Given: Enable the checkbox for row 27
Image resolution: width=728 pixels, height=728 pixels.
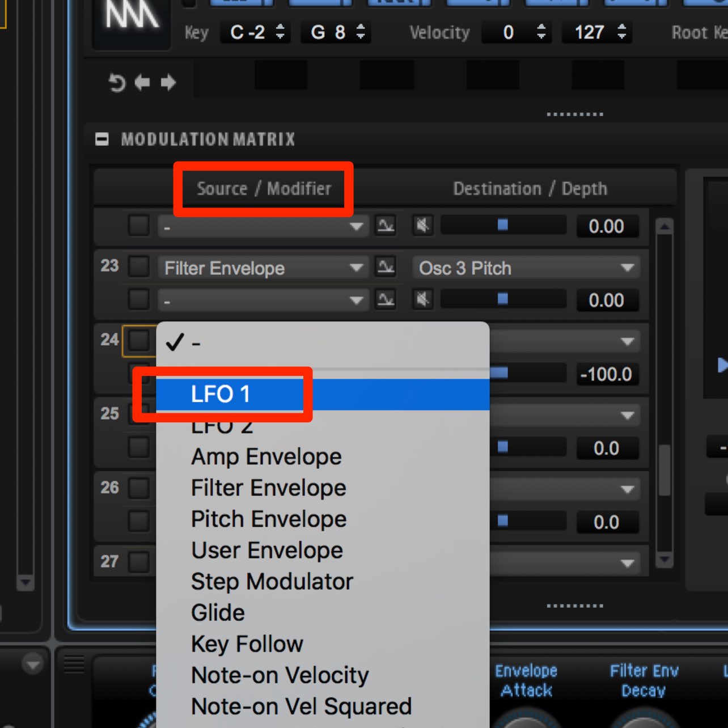Looking at the screenshot, I should (139, 562).
